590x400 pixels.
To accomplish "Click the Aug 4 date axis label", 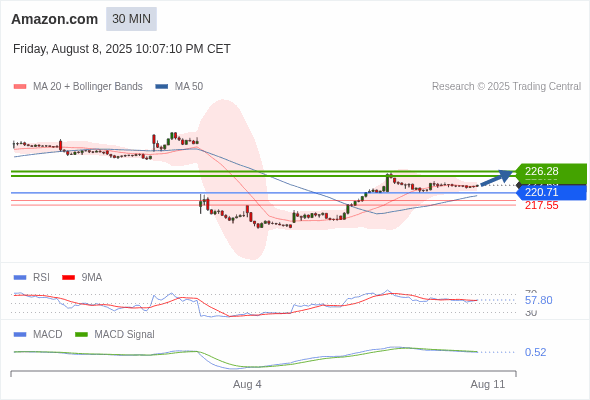I will coord(247,384).
